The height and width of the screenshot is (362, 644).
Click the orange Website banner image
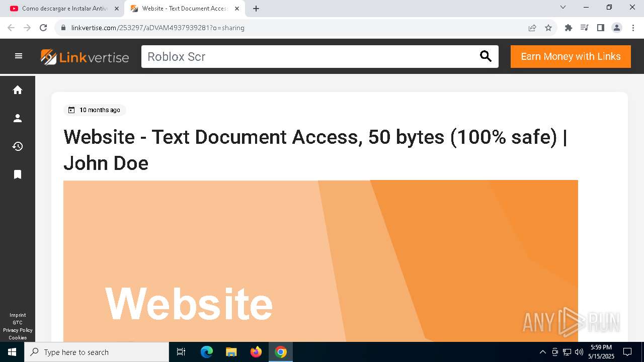tap(320, 261)
